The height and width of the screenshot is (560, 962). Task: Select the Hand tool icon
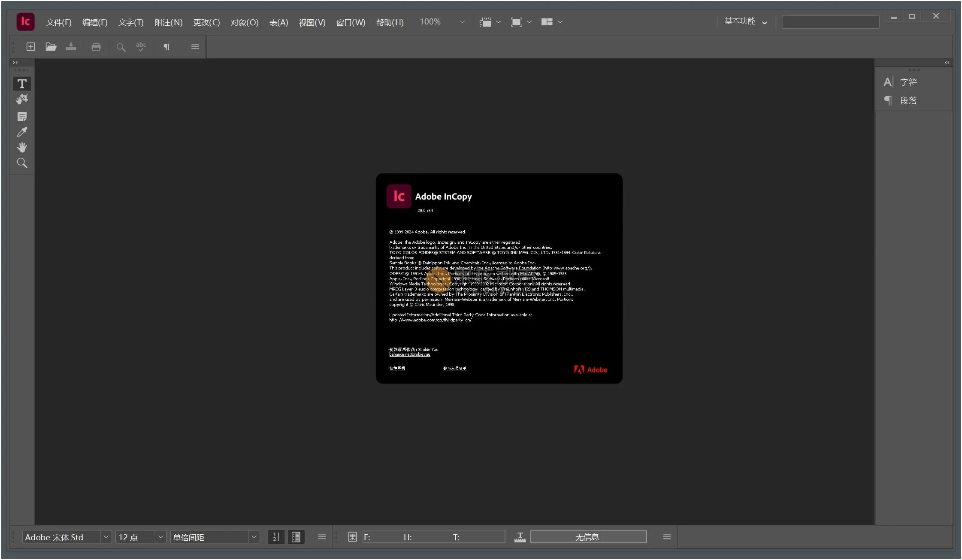pyautogui.click(x=22, y=147)
